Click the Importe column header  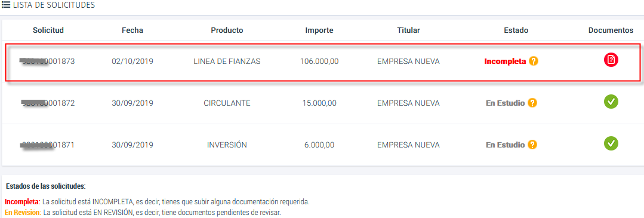[x=319, y=30]
